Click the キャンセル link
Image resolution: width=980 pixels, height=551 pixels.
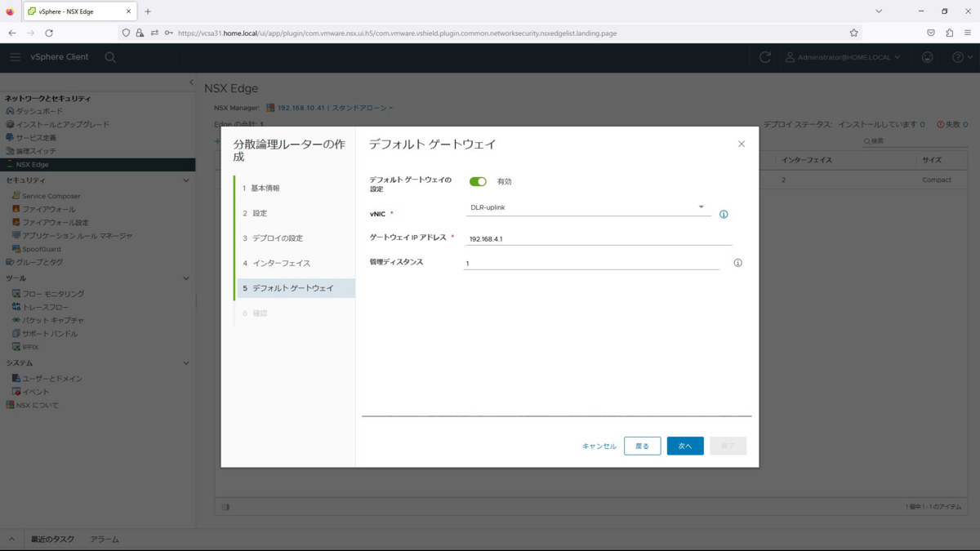(x=599, y=446)
